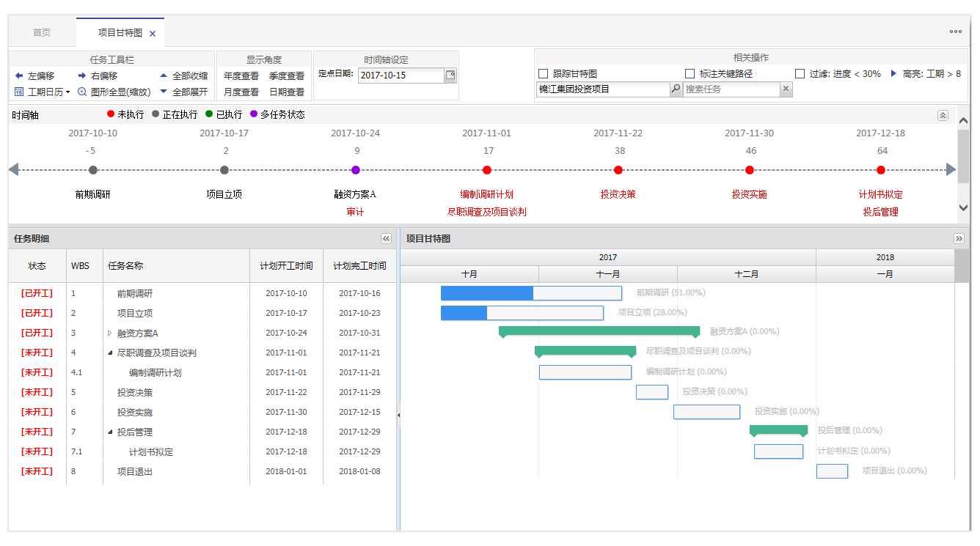The height and width of the screenshot is (546, 980).
Task: Clear the task search with X icon
Action: click(x=786, y=89)
